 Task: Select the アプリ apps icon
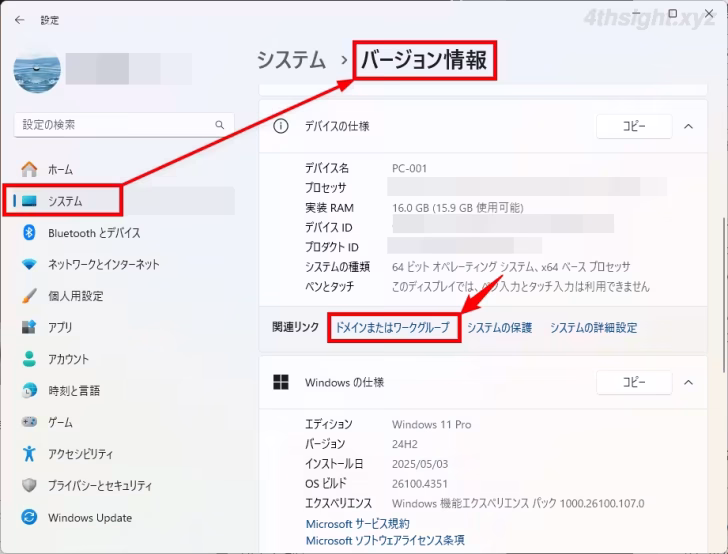tap(29, 327)
